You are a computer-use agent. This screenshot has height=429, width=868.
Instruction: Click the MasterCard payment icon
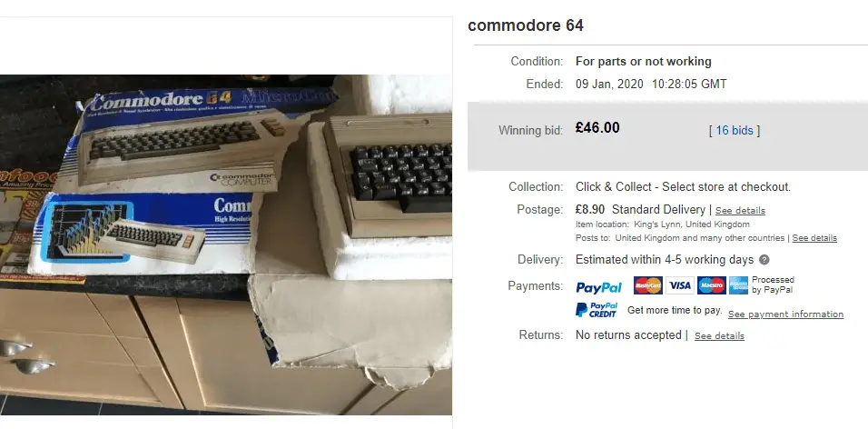click(x=647, y=285)
